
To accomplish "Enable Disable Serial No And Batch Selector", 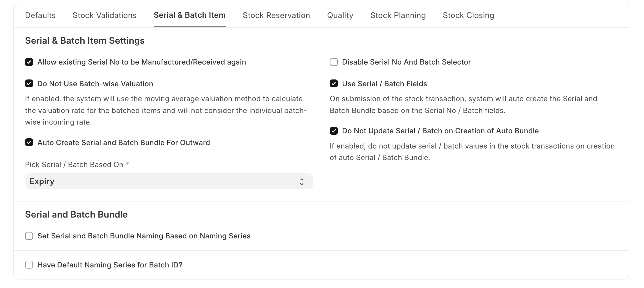I will (334, 62).
